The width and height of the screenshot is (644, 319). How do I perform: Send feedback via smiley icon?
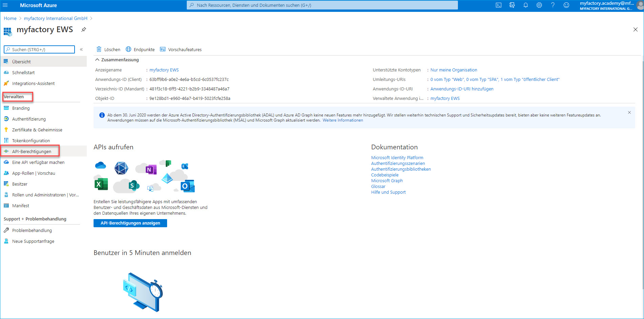[566, 5]
